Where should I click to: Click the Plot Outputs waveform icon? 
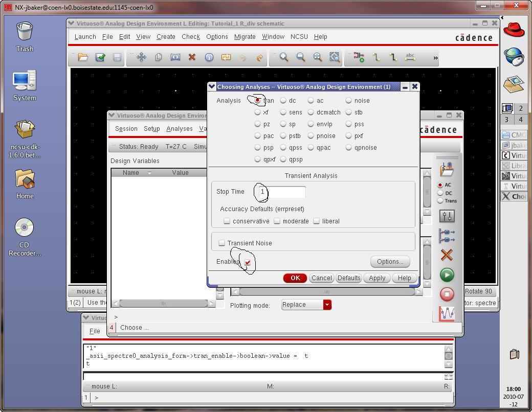pos(447,313)
